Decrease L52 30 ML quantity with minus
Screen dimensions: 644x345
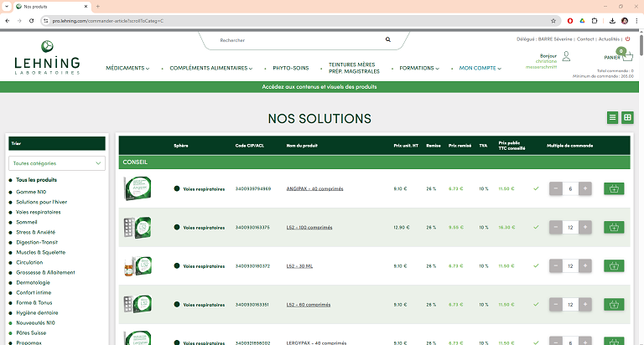click(556, 266)
